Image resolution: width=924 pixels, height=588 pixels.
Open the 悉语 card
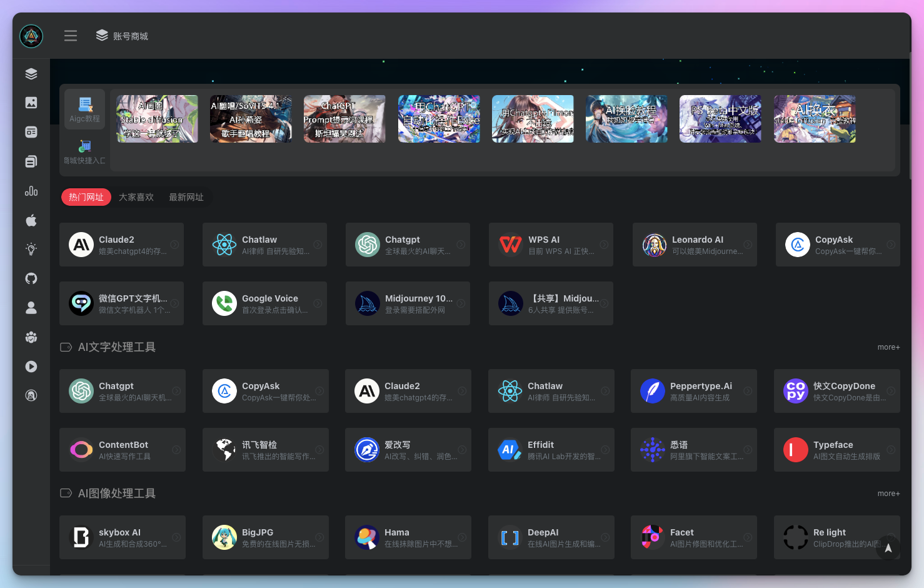694,450
